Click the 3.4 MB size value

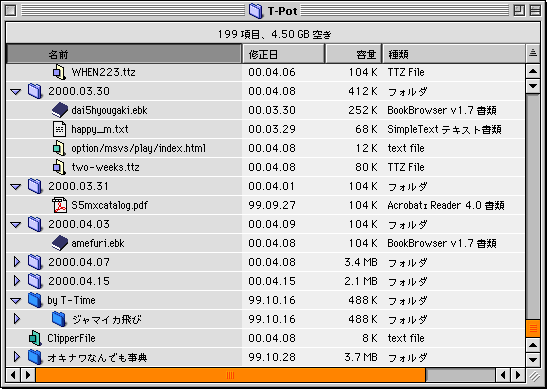tap(361, 262)
